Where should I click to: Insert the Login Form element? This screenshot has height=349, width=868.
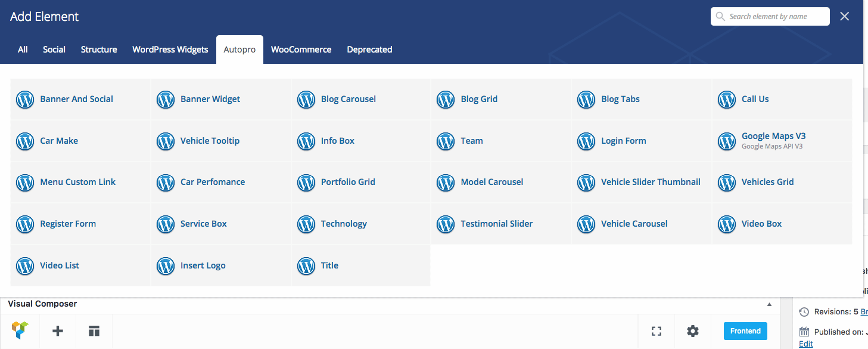642,141
